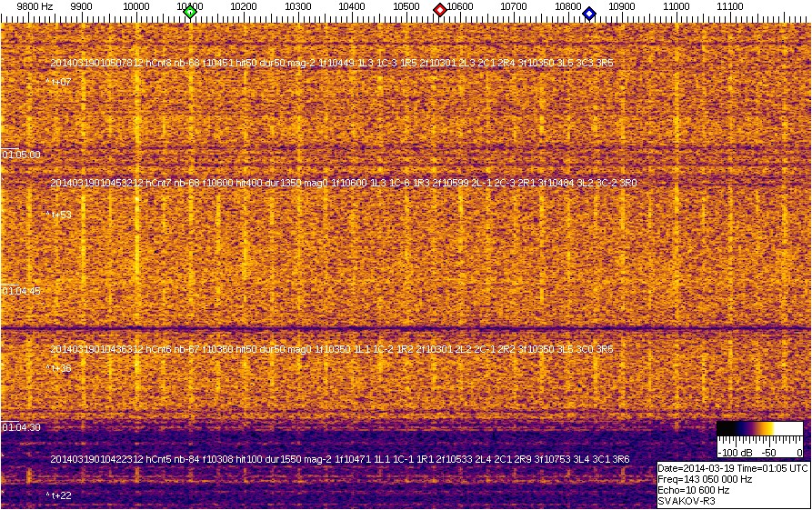
Task: Click the Echo=10 600 Hz info line
Action: (696, 489)
